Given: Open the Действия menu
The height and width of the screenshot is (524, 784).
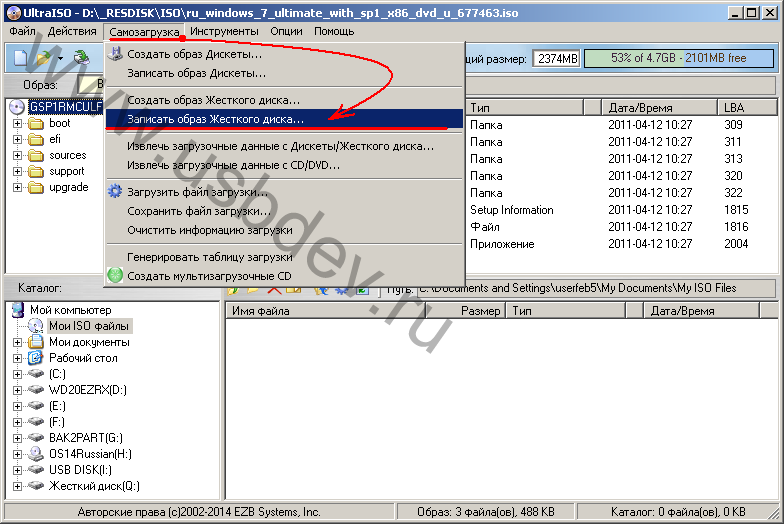Looking at the screenshot, I should pyautogui.click(x=72, y=31).
